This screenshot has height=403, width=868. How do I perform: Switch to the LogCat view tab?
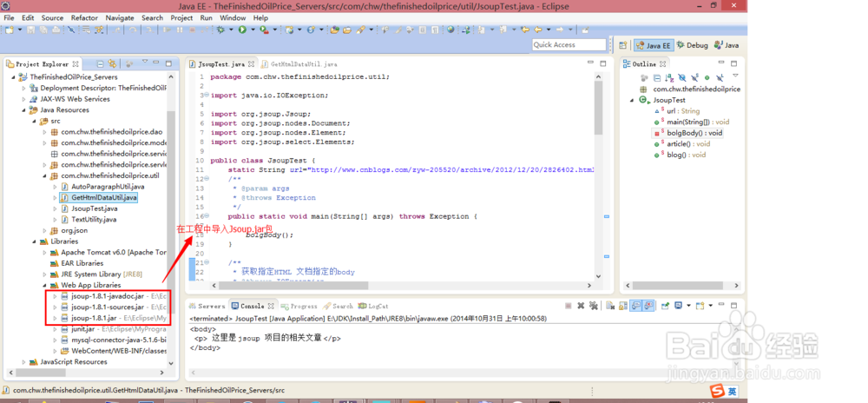point(373,306)
